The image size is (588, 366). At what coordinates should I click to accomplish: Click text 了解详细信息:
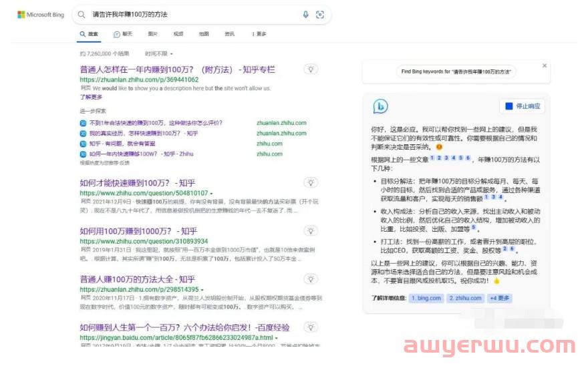click(x=389, y=298)
